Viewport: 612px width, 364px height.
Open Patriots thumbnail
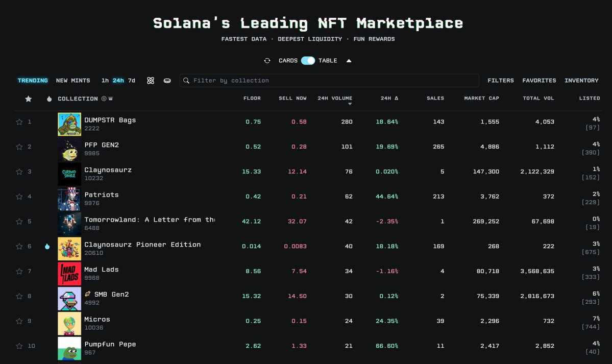[x=69, y=199]
